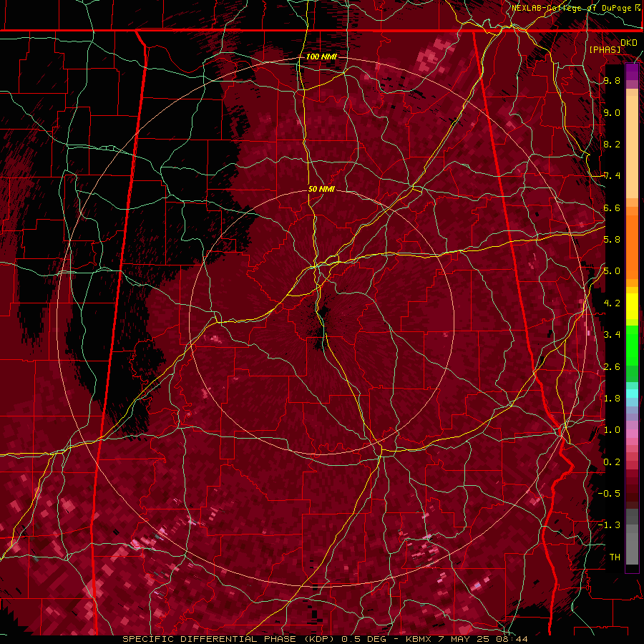Click the 5.0 scale value
644x644 pixels.
[x=612, y=271]
